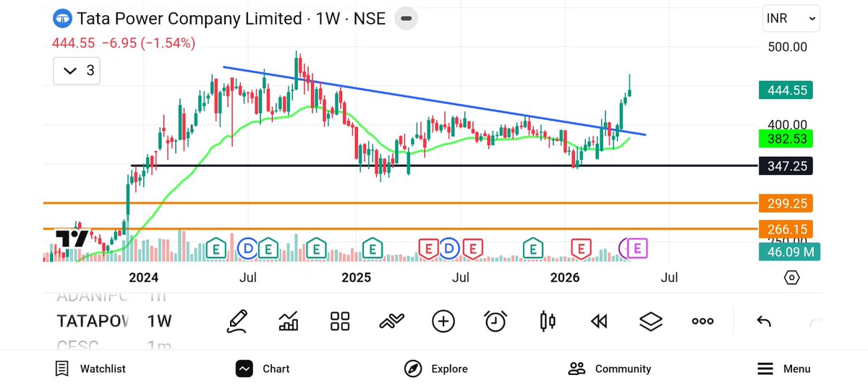Tap the purple E marker near chart end

click(x=637, y=248)
